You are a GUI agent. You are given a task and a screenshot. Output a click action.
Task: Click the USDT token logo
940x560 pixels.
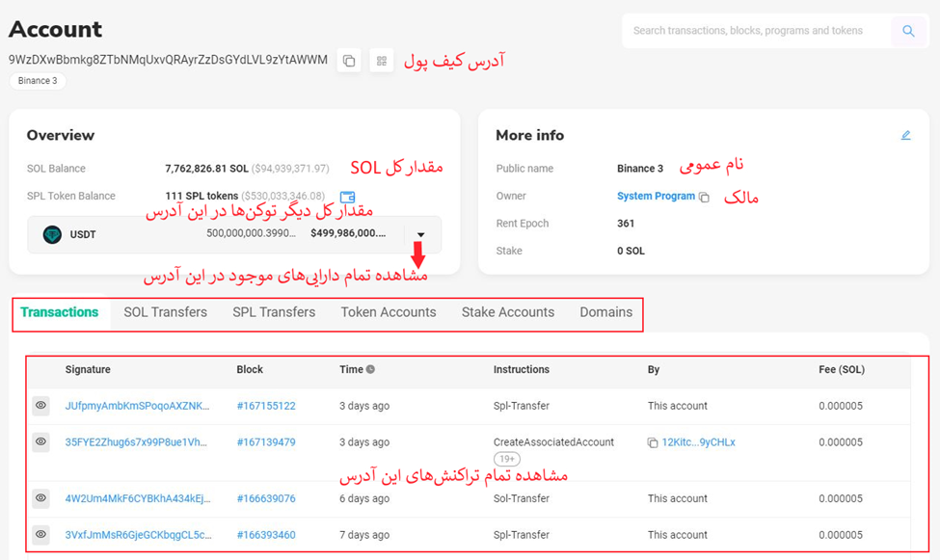point(52,234)
